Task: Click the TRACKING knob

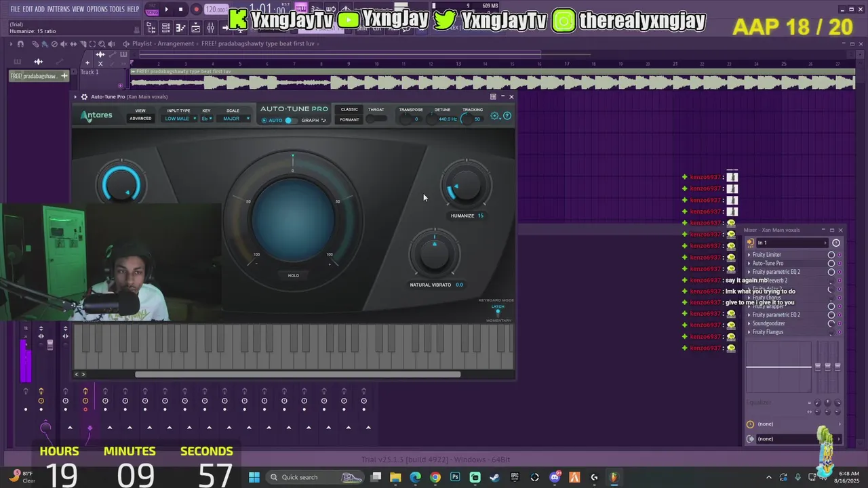Action: 467,119
